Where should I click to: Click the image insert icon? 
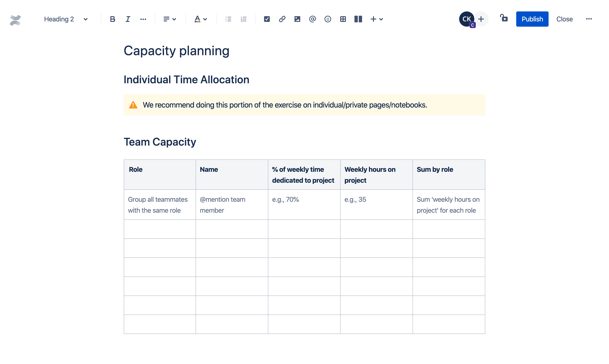(x=297, y=19)
